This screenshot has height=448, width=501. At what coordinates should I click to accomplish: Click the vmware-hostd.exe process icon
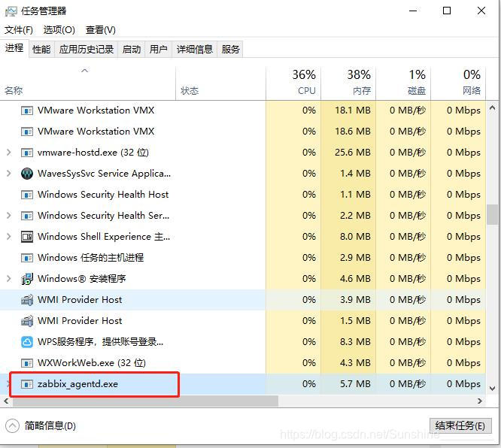pyautogui.click(x=27, y=153)
